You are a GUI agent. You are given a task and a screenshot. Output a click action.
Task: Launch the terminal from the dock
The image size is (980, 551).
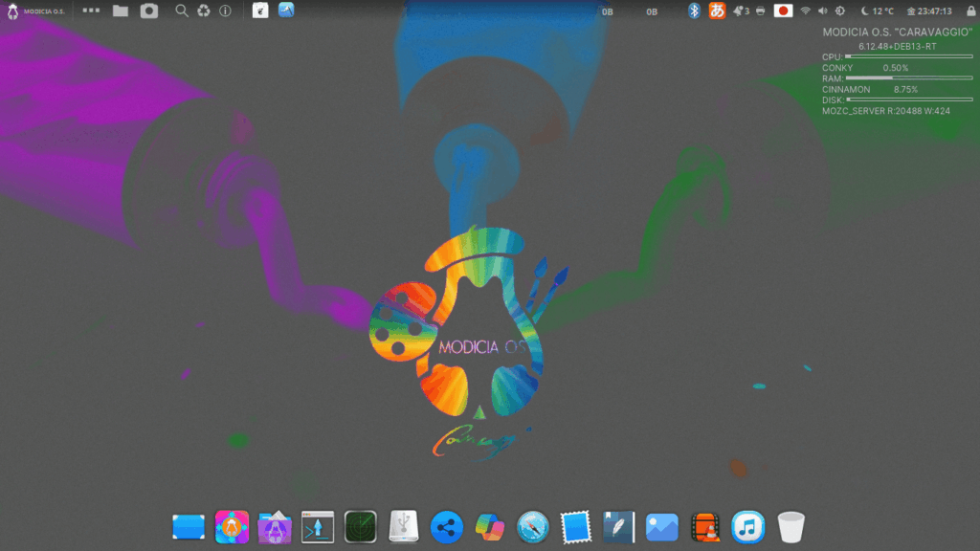pos(316,526)
